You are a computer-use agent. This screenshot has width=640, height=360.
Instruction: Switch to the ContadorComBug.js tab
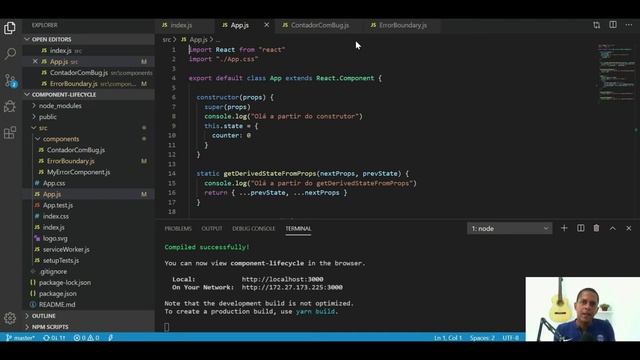[319, 25]
